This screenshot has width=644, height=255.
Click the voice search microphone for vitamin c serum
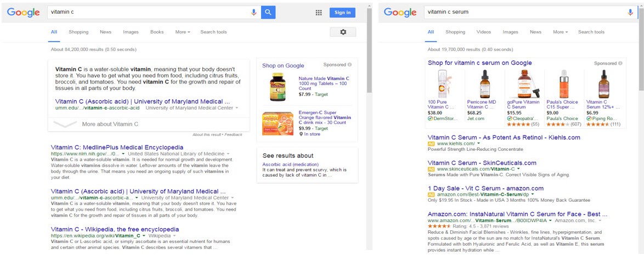(630, 12)
